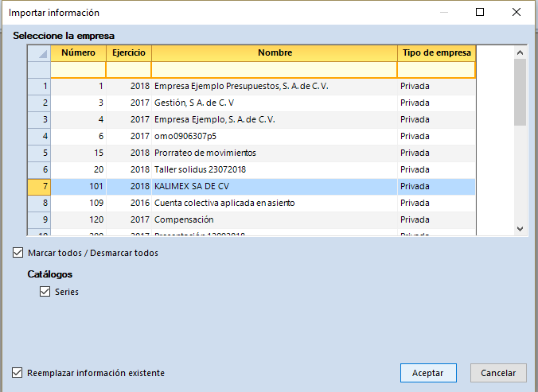Click the Nombre filter input field
Screen dimensions: 538x392
274,70
